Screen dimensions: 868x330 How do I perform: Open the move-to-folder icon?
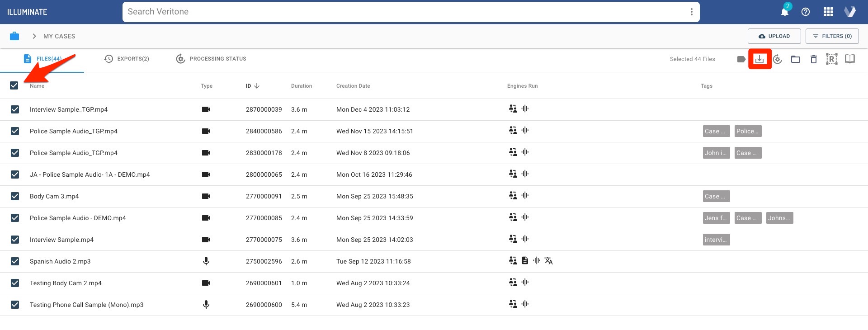795,59
